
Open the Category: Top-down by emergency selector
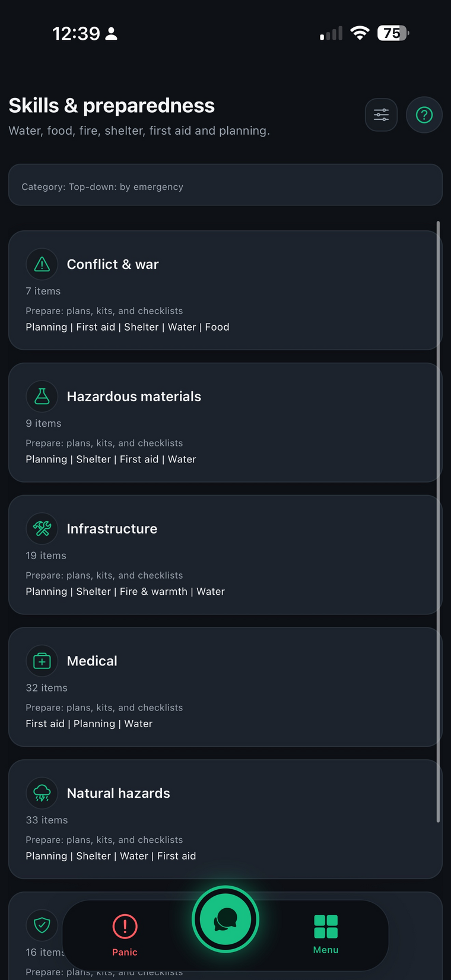tap(225, 185)
